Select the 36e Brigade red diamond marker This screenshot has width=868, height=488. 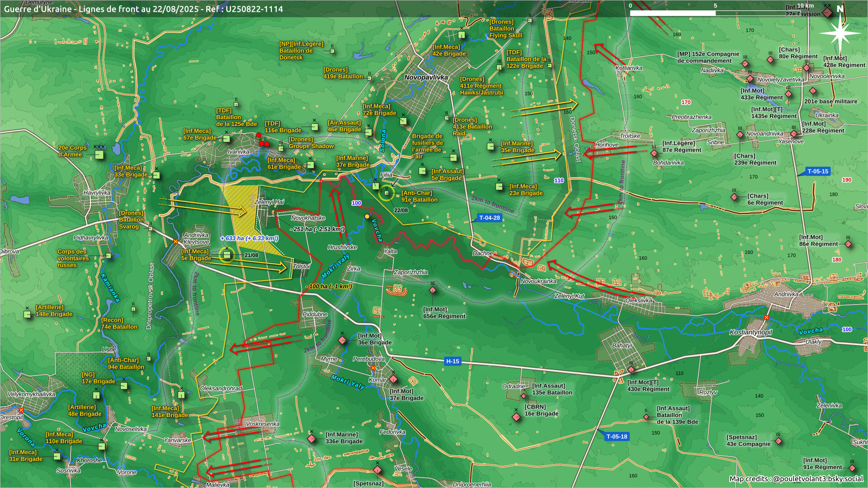pos(342,340)
